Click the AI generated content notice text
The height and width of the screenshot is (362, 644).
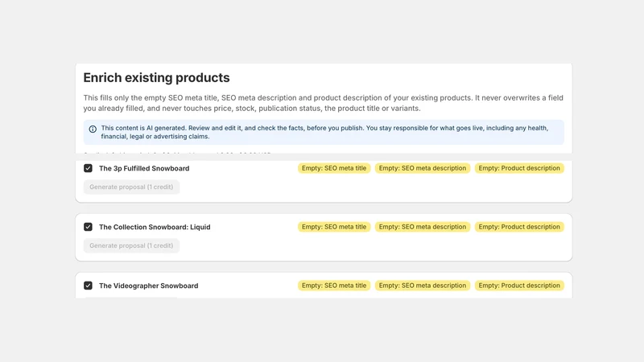pos(324,132)
